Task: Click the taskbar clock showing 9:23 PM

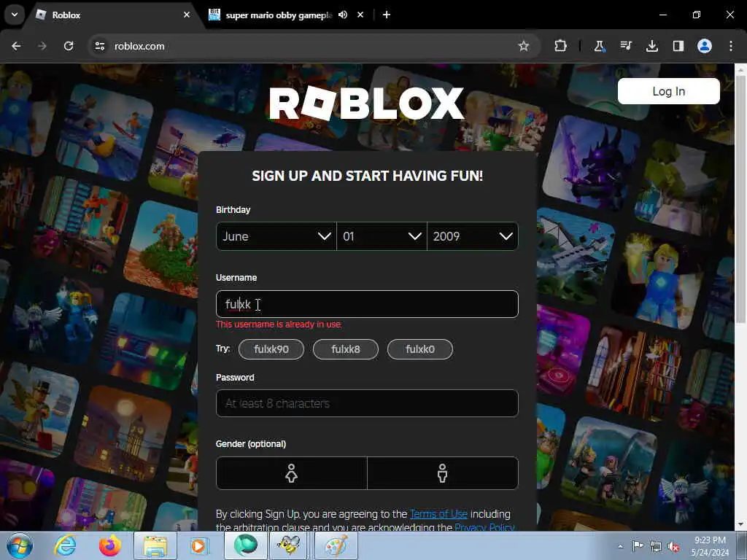Action: 710,546
